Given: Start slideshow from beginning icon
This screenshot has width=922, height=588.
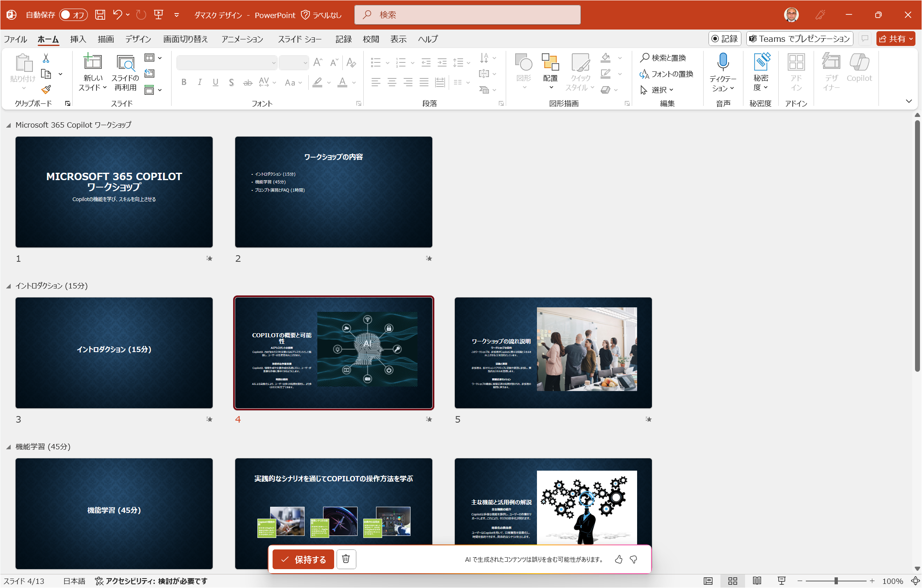Looking at the screenshot, I should tap(158, 15).
